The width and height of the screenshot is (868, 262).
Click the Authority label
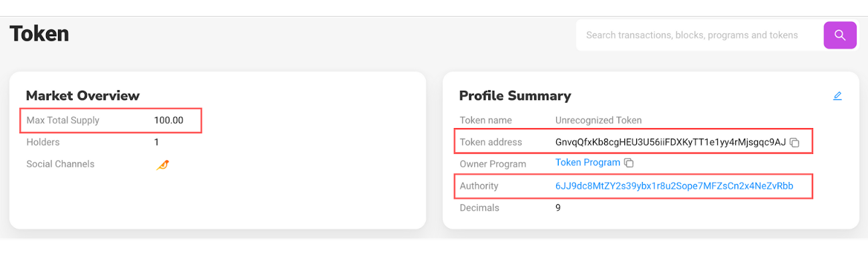click(479, 186)
